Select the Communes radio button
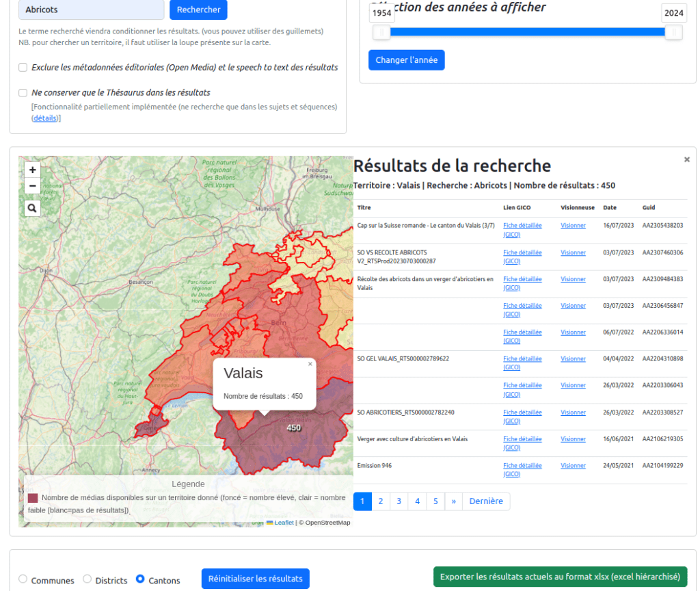The height and width of the screenshot is (591, 700). [x=23, y=579]
